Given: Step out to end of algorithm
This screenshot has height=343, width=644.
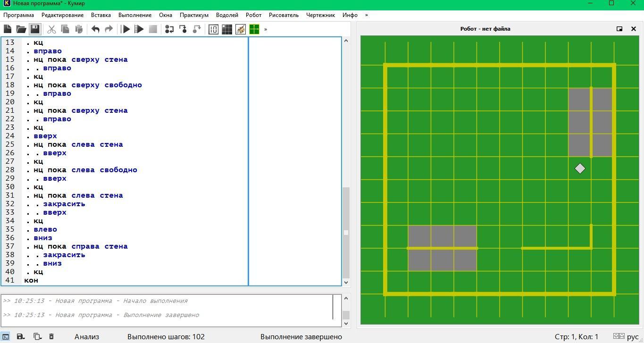Looking at the screenshot, I should tap(197, 29).
